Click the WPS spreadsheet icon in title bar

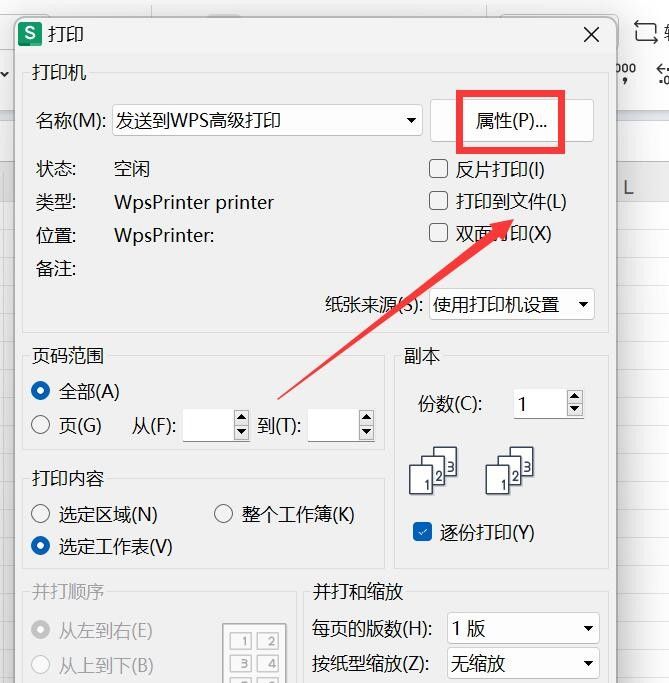(x=30, y=34)
